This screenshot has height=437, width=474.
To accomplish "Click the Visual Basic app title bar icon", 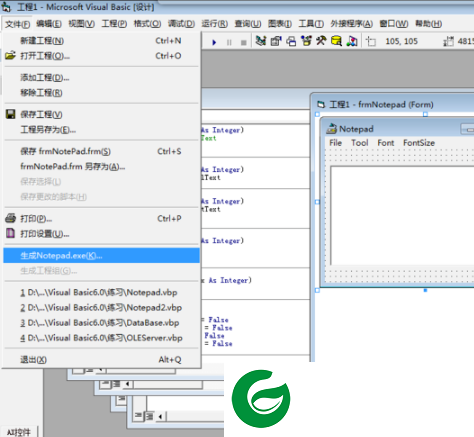I will click(7, 7).
